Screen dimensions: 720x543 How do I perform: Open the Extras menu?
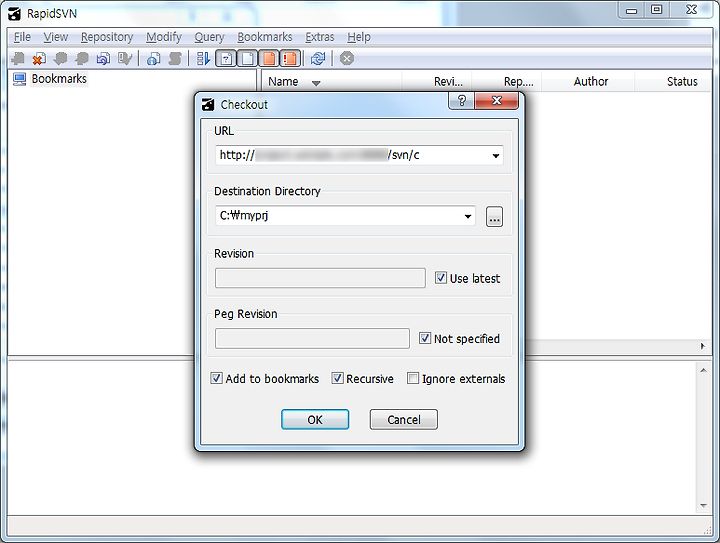pyautogui.click(x=320, y=37)
